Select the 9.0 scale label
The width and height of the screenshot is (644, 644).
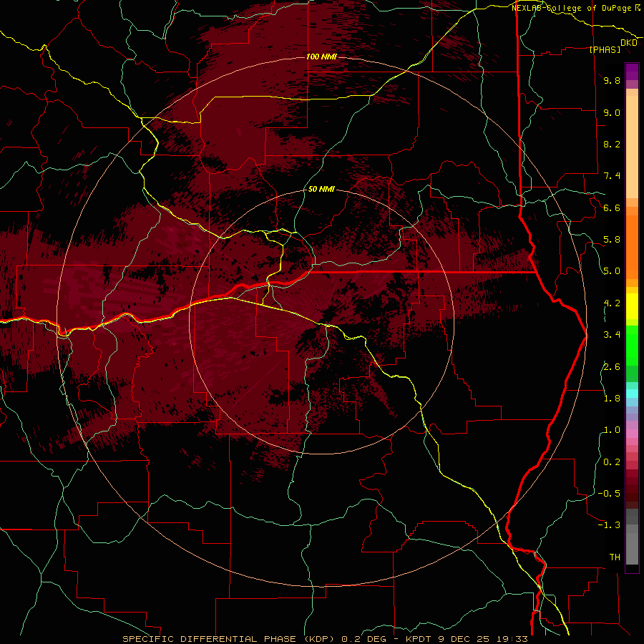click(x=612, y=113)
